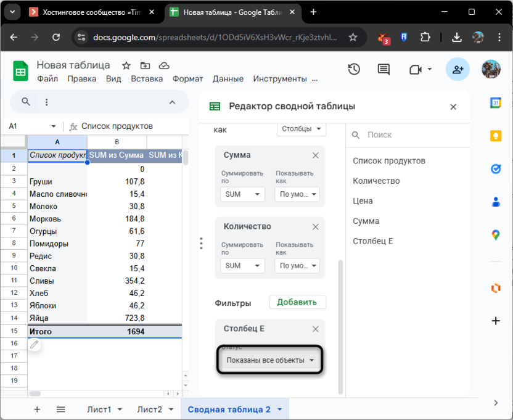Open Google Maps side panel icon
Image resolution: width=513 pixels, height=420 pixels.
495,234
